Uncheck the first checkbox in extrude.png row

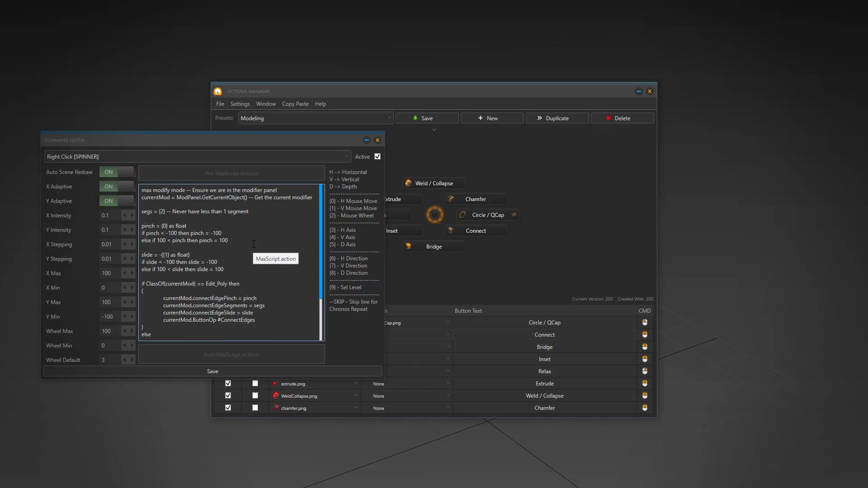[228, 383]
